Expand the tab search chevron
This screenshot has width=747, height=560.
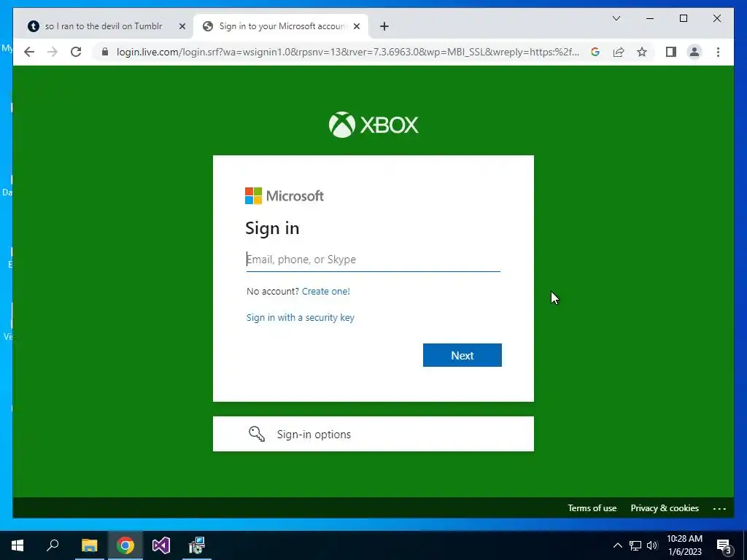(616, 18)
